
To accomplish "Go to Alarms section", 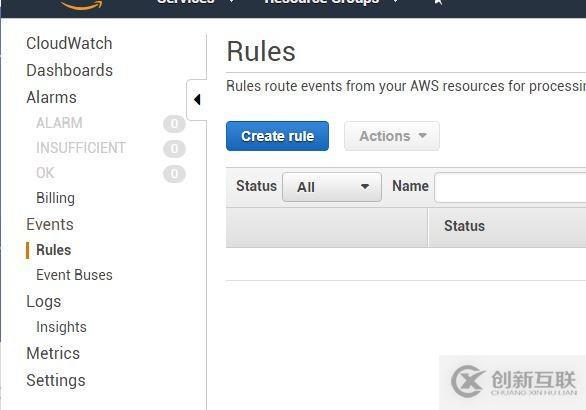I will tap(52, 97).
